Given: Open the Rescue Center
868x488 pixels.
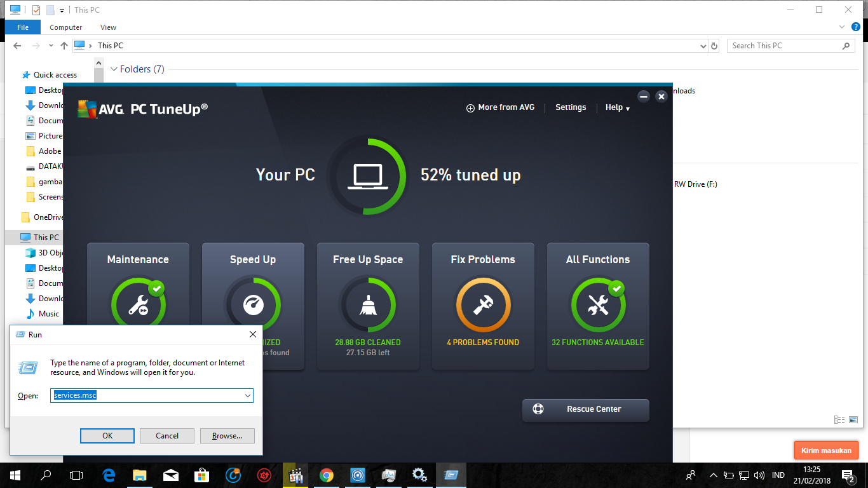Looking at the screenshot, I should coord(586,410).
